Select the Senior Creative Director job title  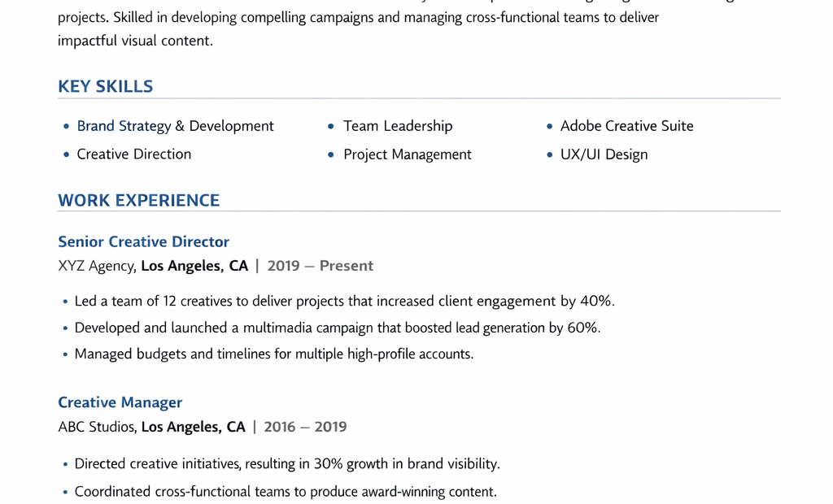(x=143, y=241)
